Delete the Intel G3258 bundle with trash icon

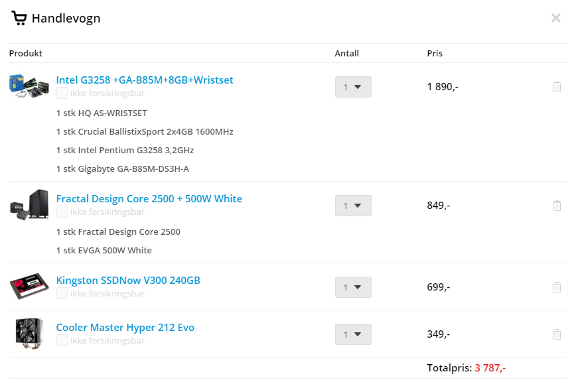coord(557,87)
